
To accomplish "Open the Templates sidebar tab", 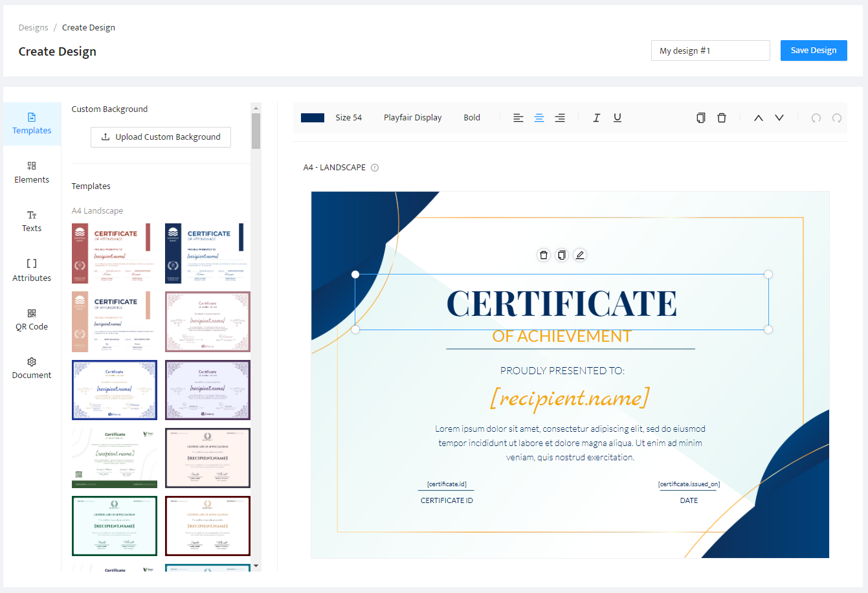I will coord(32,124).
